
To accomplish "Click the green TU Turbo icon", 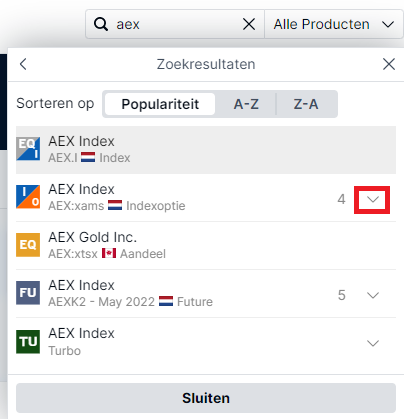I will (x=28, y=342).
